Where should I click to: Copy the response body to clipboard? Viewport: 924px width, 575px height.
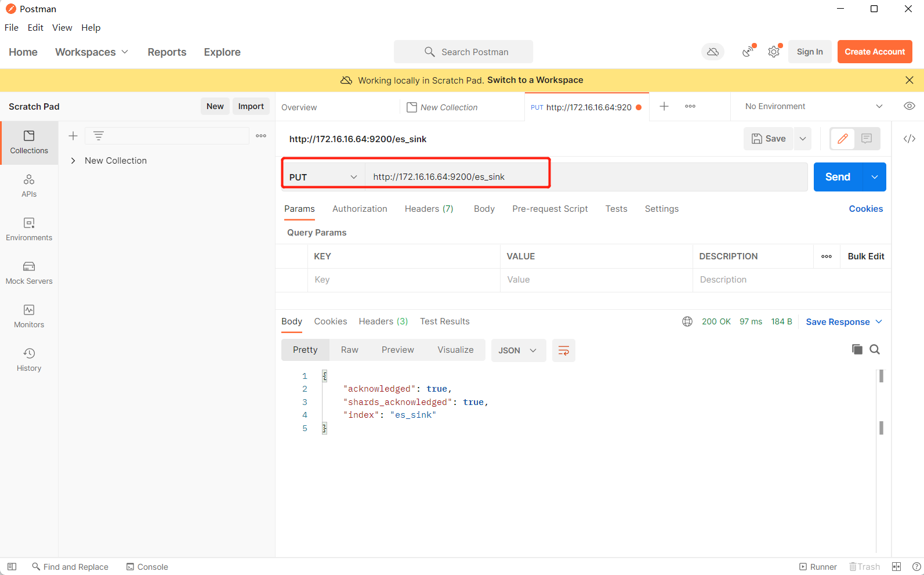point(857,349)
